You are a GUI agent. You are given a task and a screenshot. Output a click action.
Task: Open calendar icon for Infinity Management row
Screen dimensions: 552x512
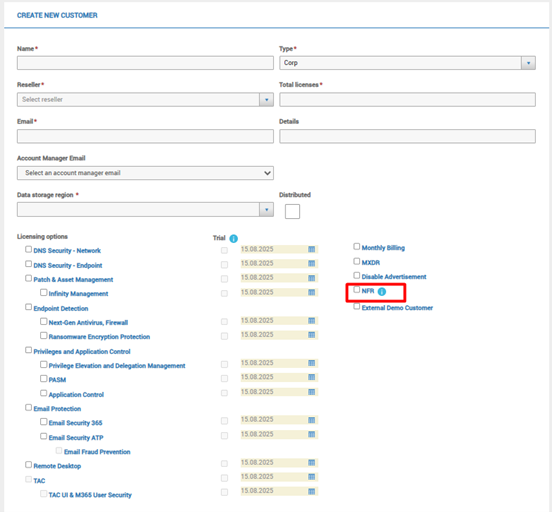(312, 292)
